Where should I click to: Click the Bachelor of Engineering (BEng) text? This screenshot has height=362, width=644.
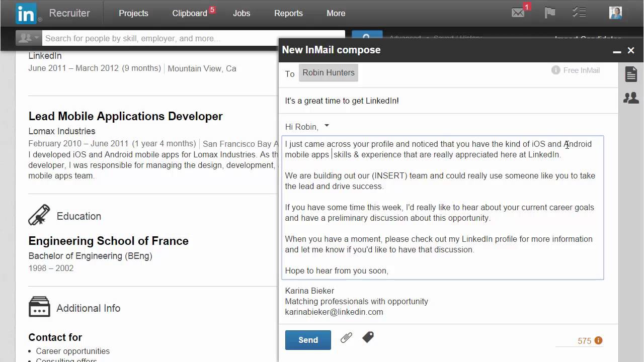click(x=91, y=256)
